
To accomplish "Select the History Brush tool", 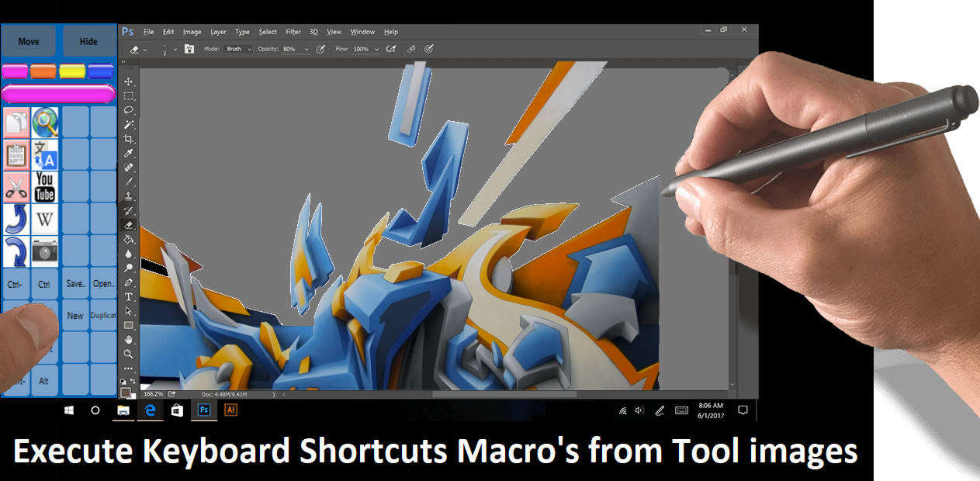I will [129, 210].
